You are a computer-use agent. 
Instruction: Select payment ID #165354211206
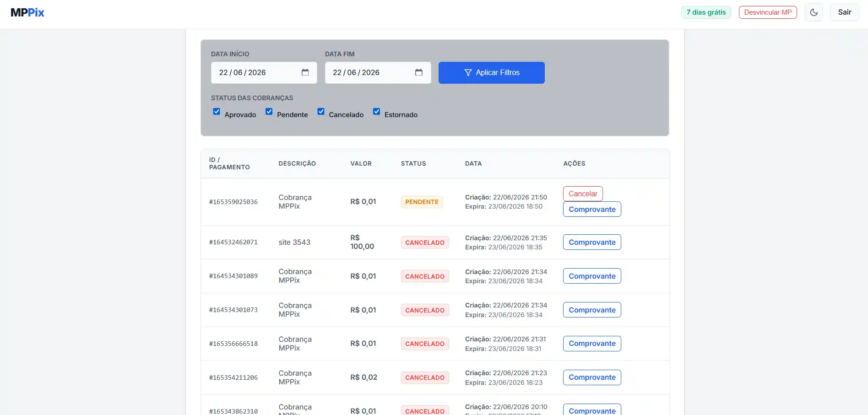click(x=233, y=377)
